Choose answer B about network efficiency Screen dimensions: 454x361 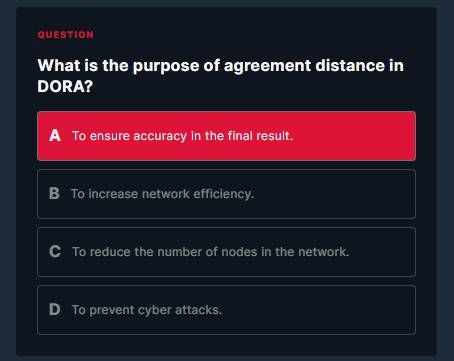coord(226,194)
